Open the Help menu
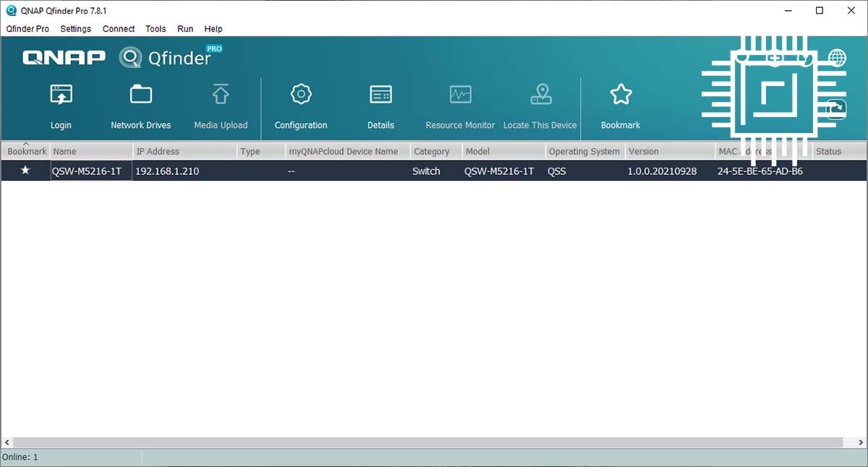The image size is (868, 467). tap(213, 29)
